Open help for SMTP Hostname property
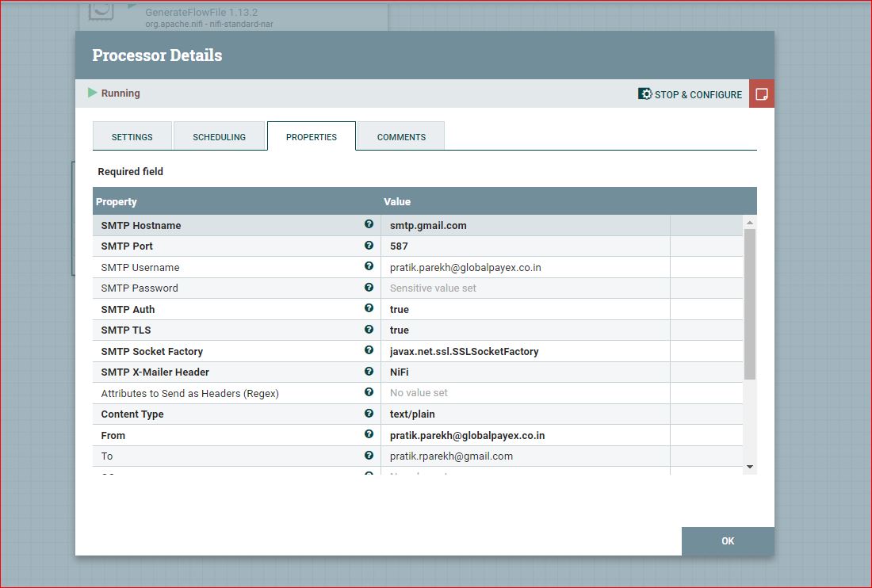This screenshot has height=588, width=872. click(x=369, y=225)
